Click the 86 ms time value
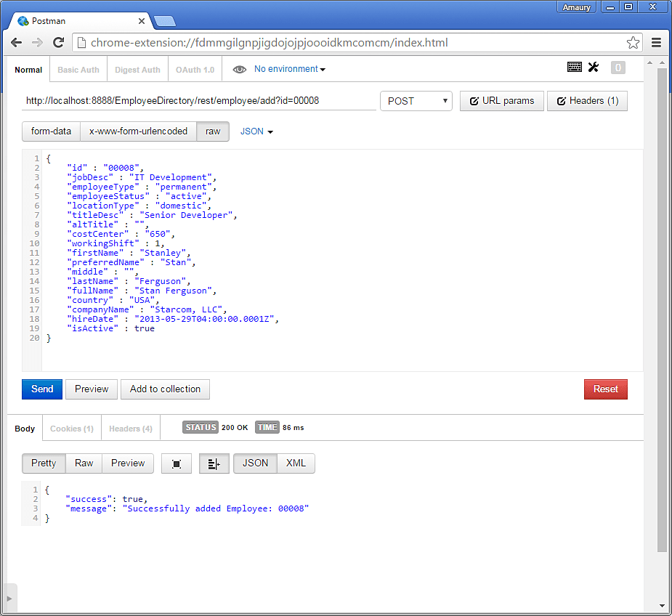This screenshot has width=672, height=616. 294,427
